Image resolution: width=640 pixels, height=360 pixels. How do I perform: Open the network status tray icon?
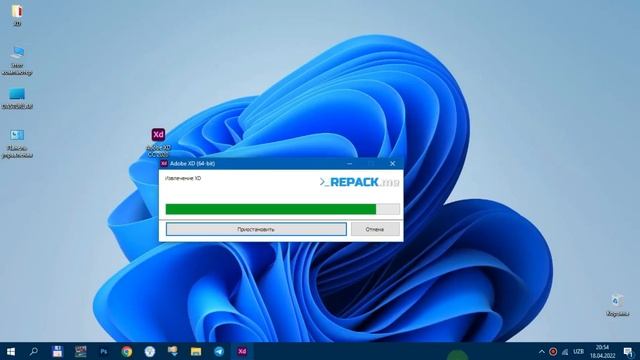click(565, 351)
